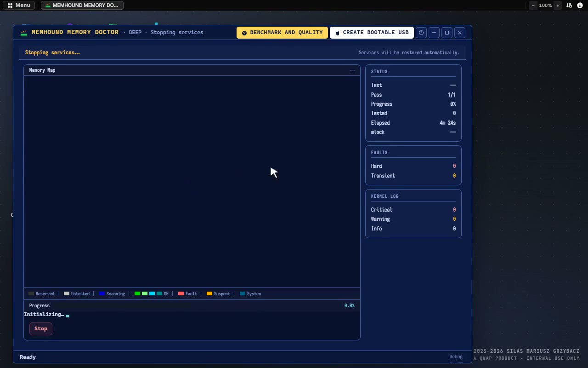Image resolution: width=588 pixels, height=368 pixels.
Task: Collapse the Memory Map panel
Action: 352,70
